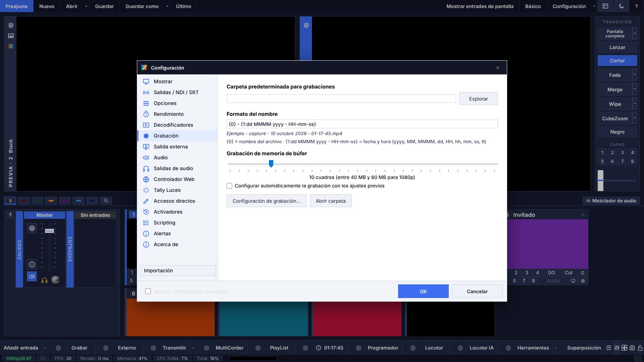Click the Master channel info icon
The width and height of the screenshot is (644, 362).
tap(32, 264)
